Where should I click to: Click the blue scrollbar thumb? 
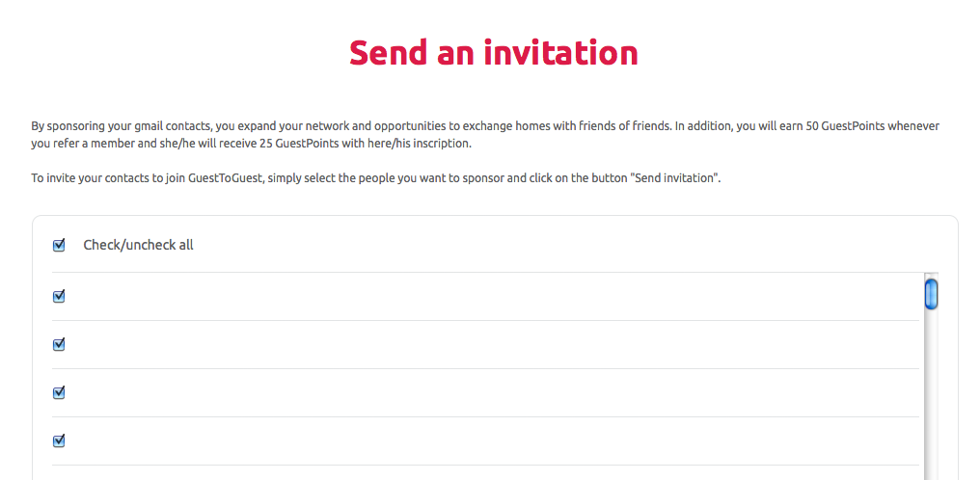tap(931, 293)
